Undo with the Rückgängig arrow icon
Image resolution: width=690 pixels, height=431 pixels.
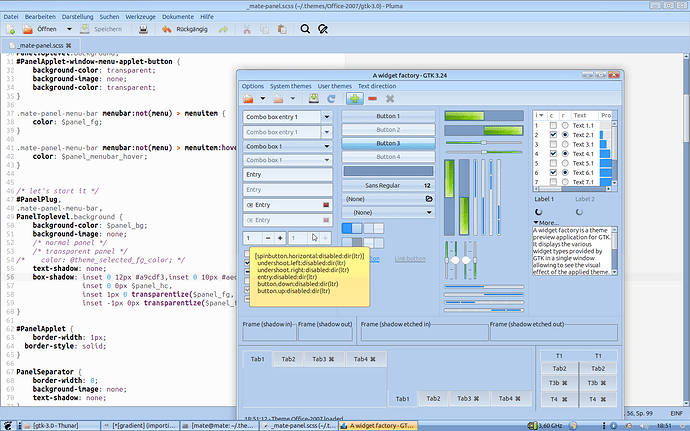click(166, 29)
